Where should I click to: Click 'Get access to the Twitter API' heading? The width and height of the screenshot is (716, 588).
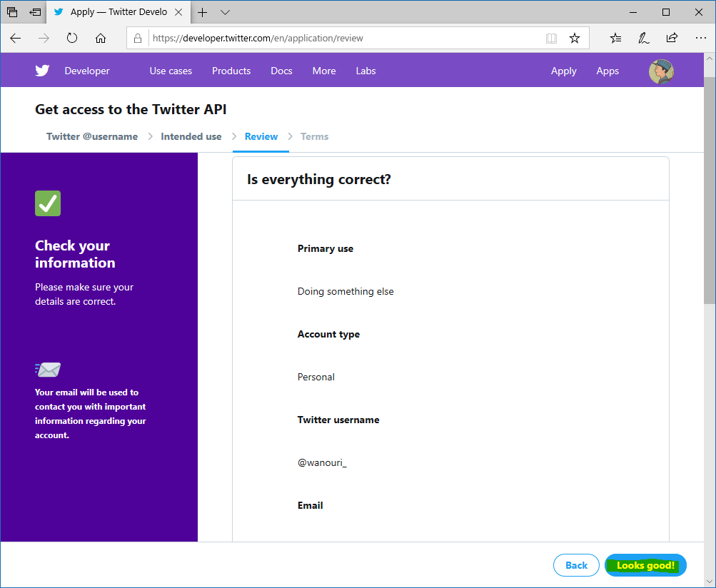point(131,110)
